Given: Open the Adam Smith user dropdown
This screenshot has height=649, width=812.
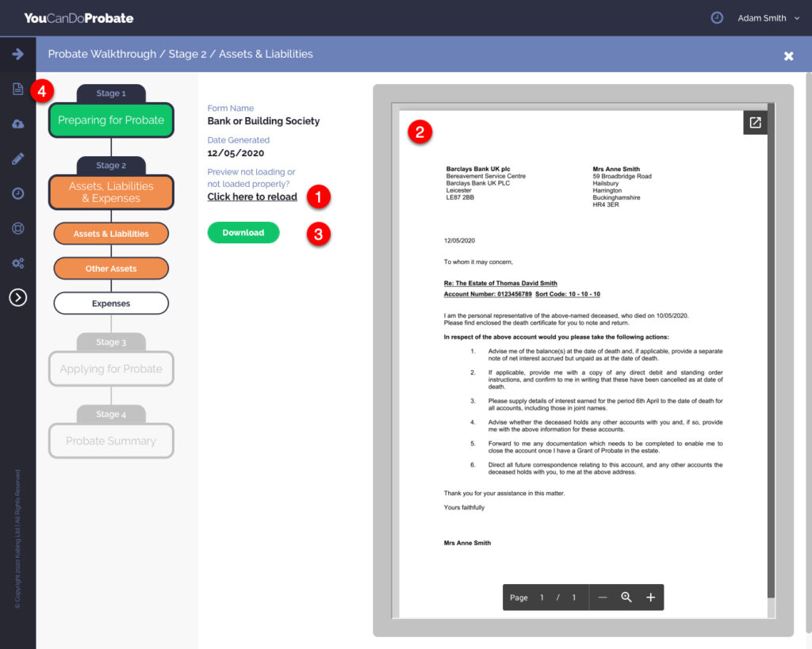Looking at the screenshot, I should coord(768,18).
